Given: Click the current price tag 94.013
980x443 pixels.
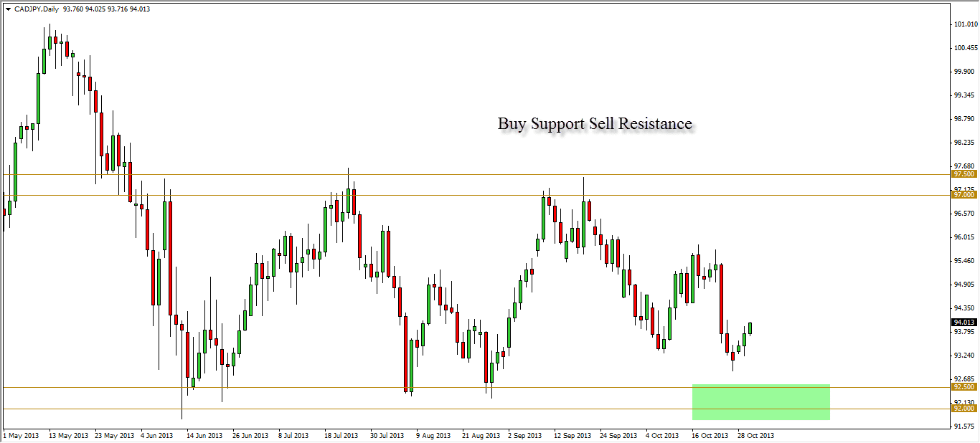Looking at the screenshot, I should (x=963, y=323).
